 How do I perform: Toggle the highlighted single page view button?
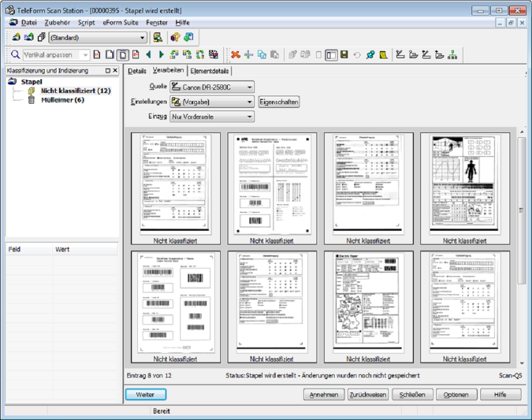click(123, 55)
